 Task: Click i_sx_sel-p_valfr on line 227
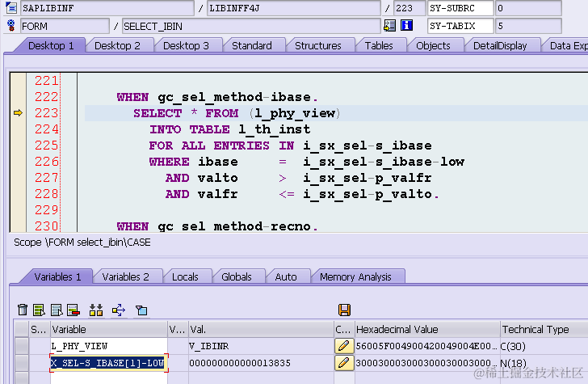point(367,178)
